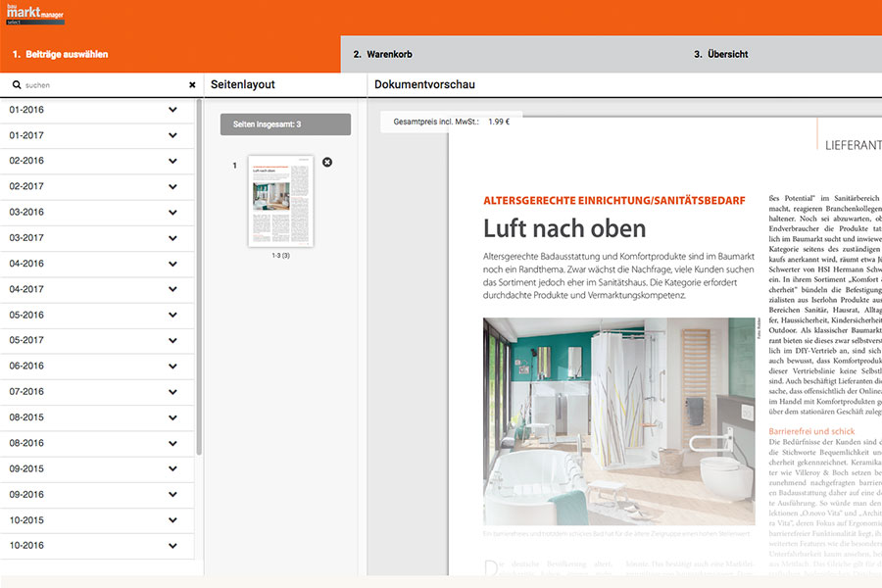882x588 pixels.
Task: Click the orange 'ALTERSGERECHTE EINRICHTUNG/SANITÄTSBEDARF' category line
Action: click(x=614, y=201)
